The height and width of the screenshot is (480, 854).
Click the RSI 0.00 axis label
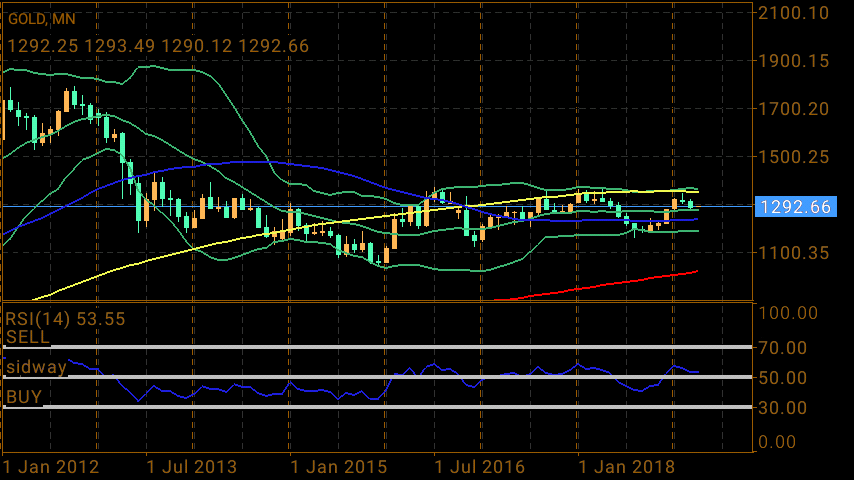(x=777, y=442)
